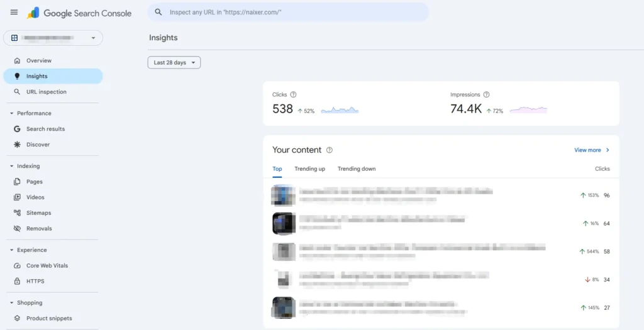The image size is (644, 330).
Task: Open the Last 28 days date range dropdown
Action: tap(174, 62)
